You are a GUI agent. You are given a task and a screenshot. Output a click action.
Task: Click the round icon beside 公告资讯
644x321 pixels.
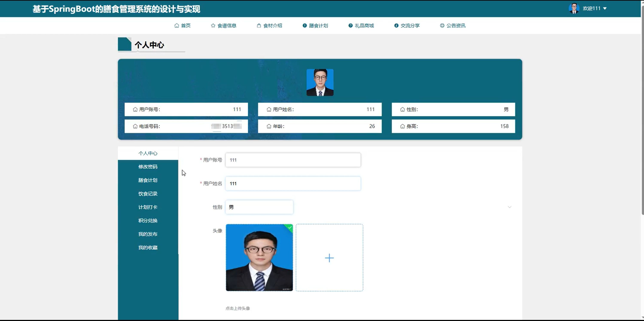coord(442,26)
